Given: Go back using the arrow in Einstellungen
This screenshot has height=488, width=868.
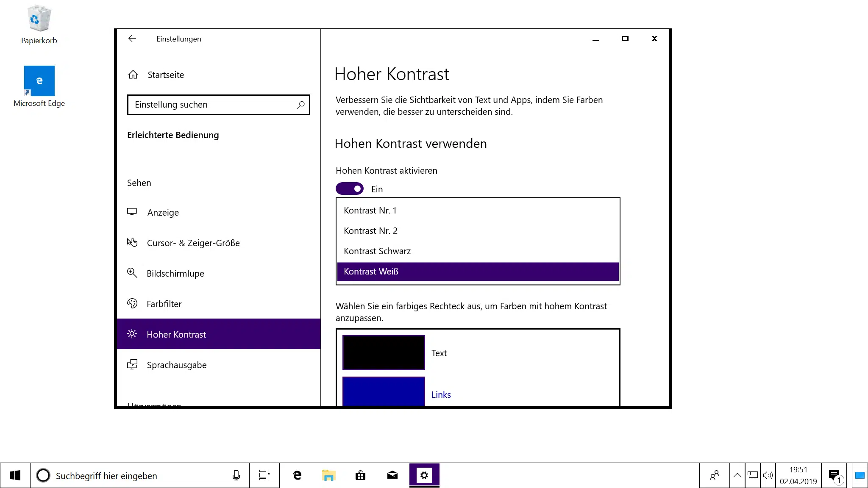Looking at the screenshot, I should pyautogui.click(x=132, y=39).
